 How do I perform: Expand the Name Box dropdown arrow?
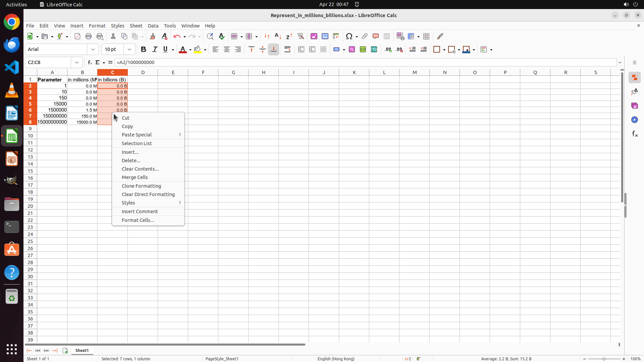point(77,62)
